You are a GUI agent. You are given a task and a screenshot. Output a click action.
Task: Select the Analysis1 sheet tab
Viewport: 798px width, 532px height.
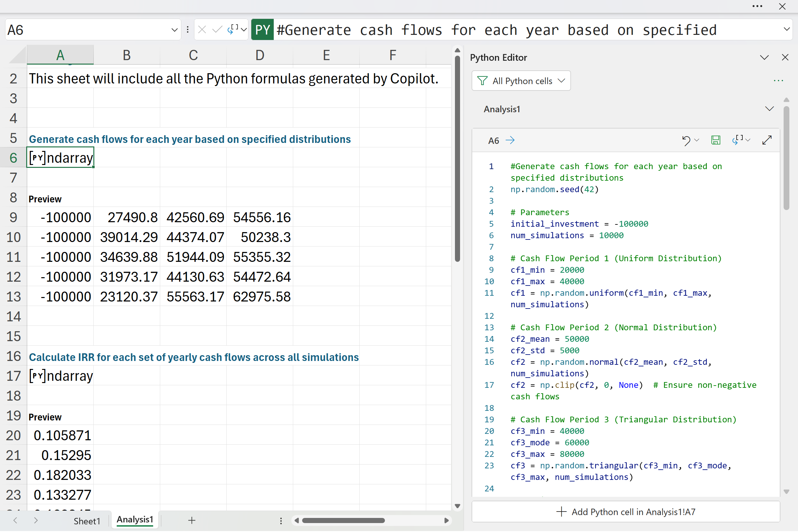[135, 520]
